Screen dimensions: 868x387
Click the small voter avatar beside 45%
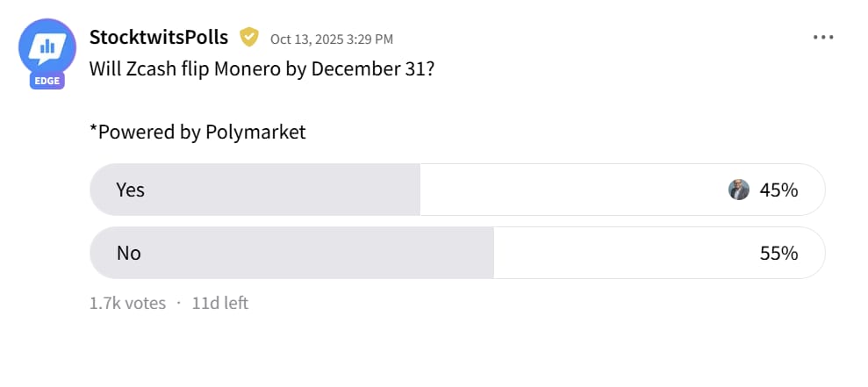click(x=739, y=190)
